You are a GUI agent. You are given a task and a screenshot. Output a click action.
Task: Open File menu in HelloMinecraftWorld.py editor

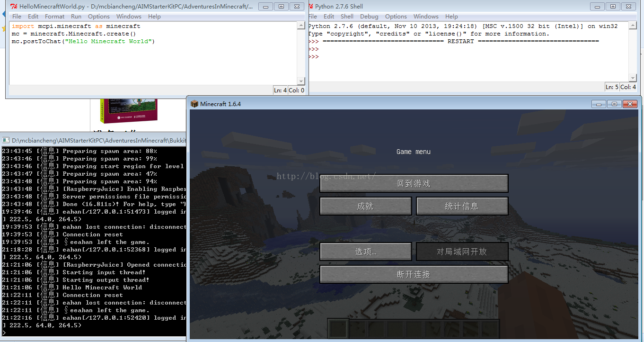[17, 16]
